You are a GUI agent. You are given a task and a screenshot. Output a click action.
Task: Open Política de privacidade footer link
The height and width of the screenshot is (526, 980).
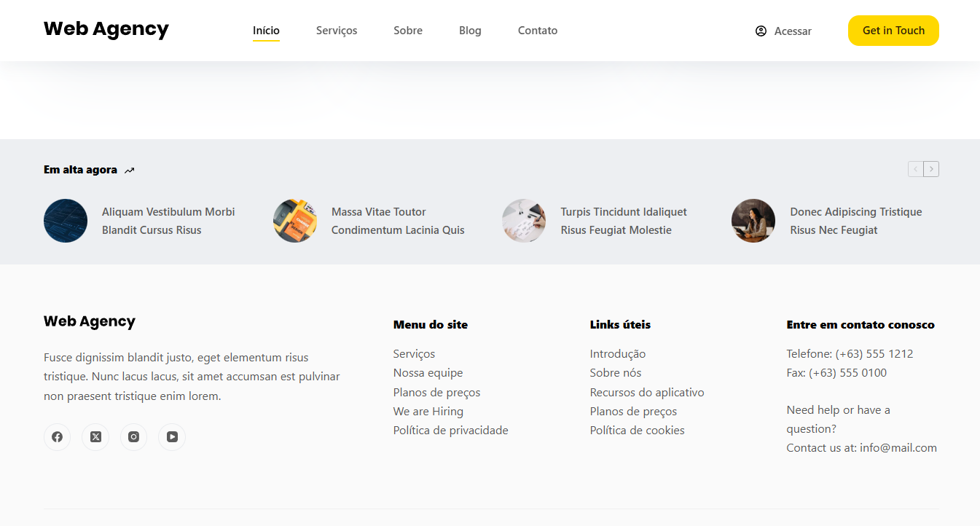coord(450,431)
